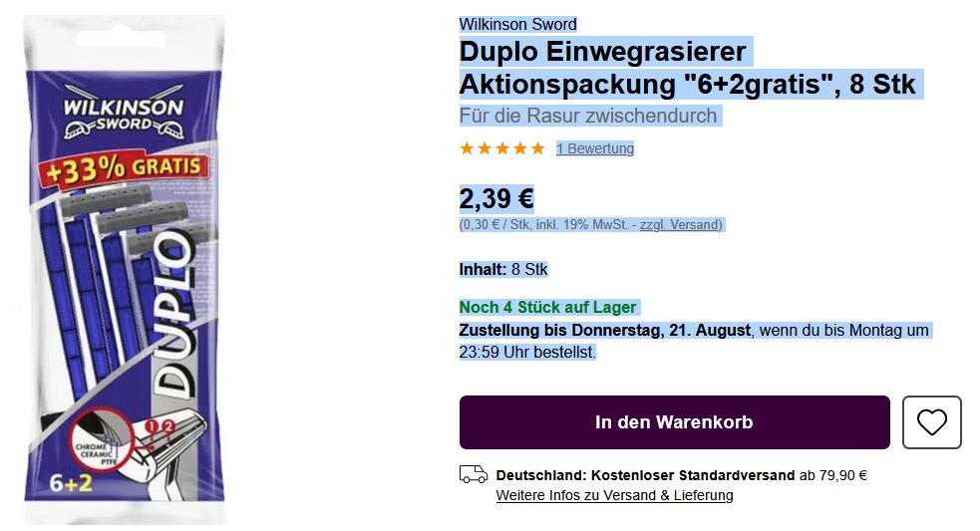Open Weitere Infos zu Versand & Lieferung

614,495
